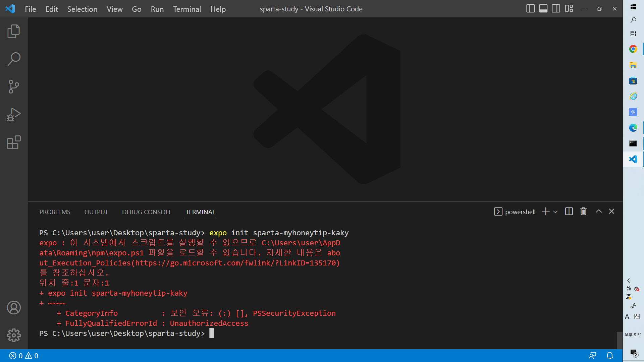The height and width of the screenshot is (362, 644).
Task: Switch to the DEBUG CONSOLE tab
Action: pos(147,212)
